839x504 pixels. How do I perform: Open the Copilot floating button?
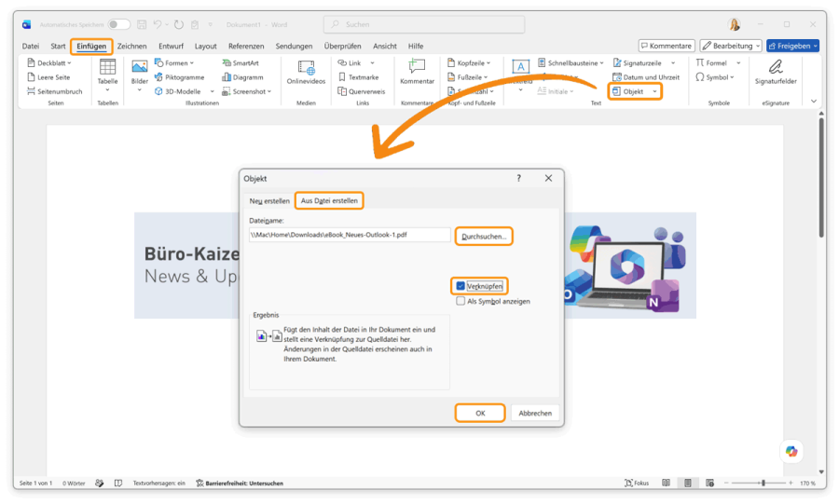[x=791, y=452]
